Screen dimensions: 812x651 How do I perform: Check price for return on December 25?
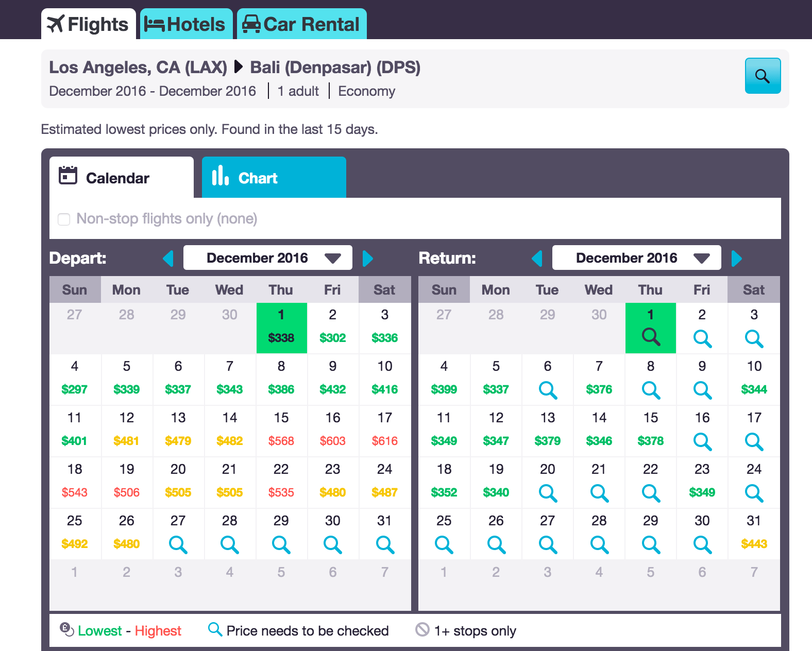(x=444, y=543)
